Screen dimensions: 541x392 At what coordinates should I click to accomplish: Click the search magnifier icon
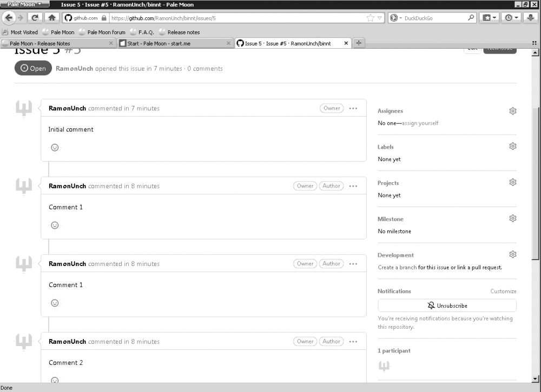click(x=471, y=18)
